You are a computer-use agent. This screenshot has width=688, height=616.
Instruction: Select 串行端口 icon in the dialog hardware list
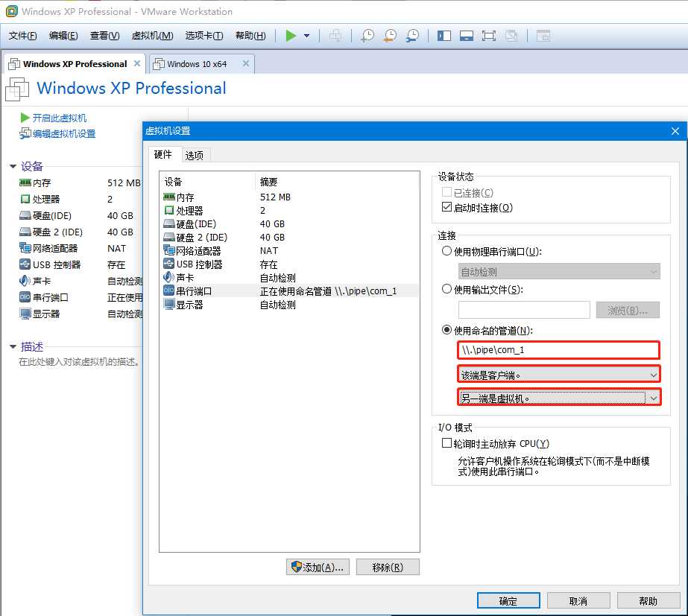pyautogui.click(x=169, y=290)
